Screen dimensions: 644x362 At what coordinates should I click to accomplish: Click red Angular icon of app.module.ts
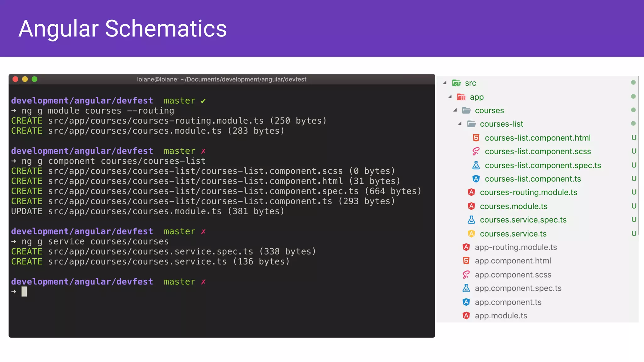(466, 315)
